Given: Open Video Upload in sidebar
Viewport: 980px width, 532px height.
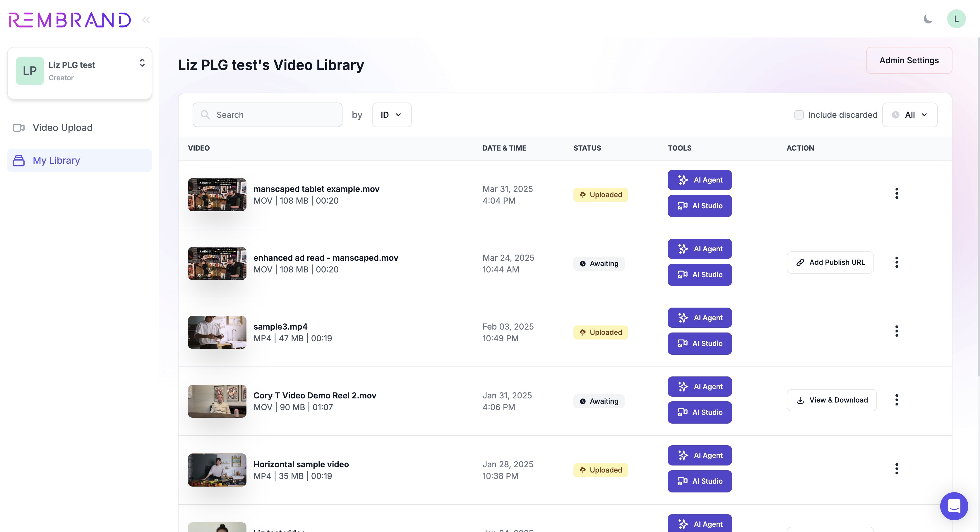Looking at the screenshot, I should [x=80, y=127].
